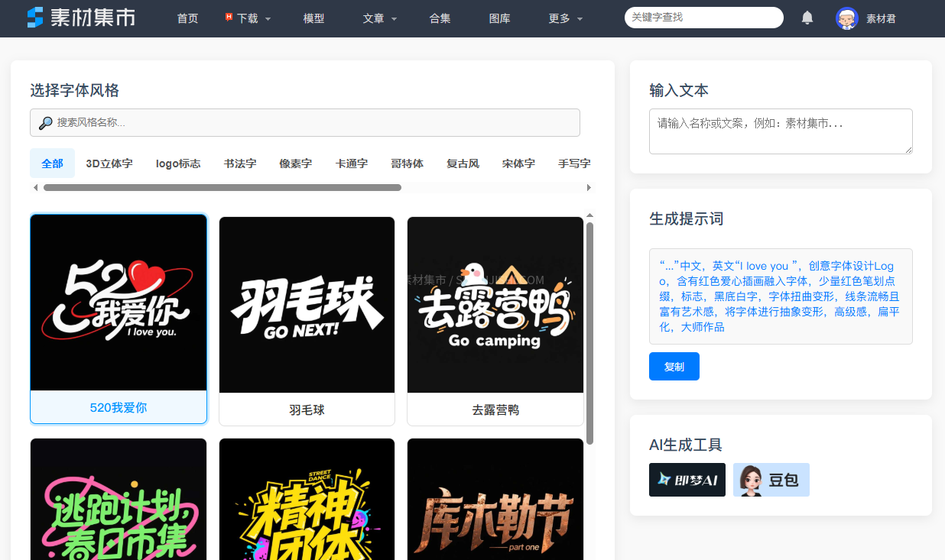Click the tab strip right scroll arrow

tap(589, 187)
